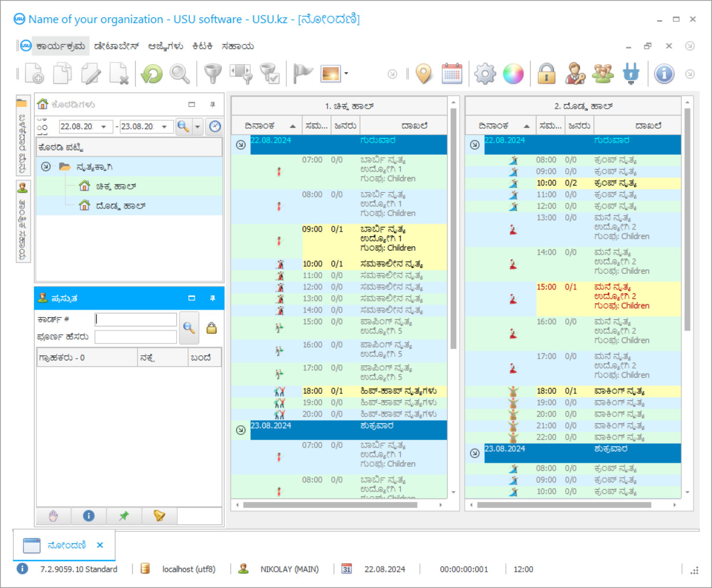Click the yellow tag button below client list
The image size is (712, 588).
click(159, 516)
